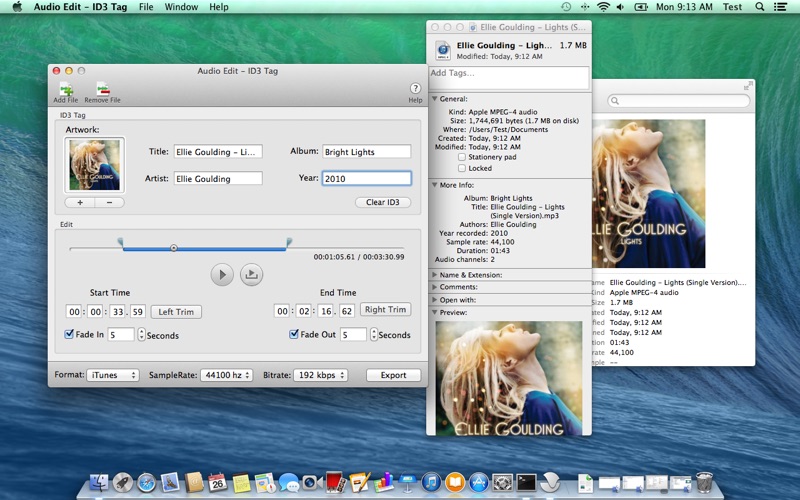Open Notification Center from the menu bar

780,7
